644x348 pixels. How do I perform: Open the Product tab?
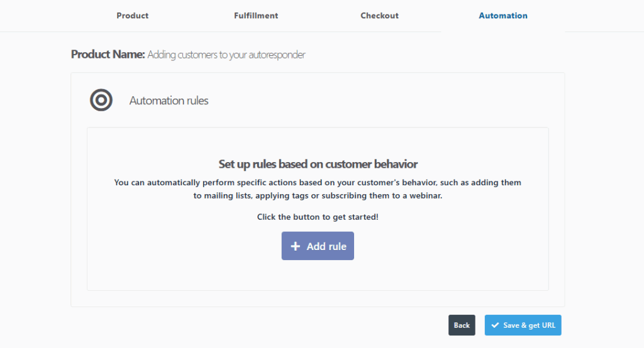(x=133, y=16)
